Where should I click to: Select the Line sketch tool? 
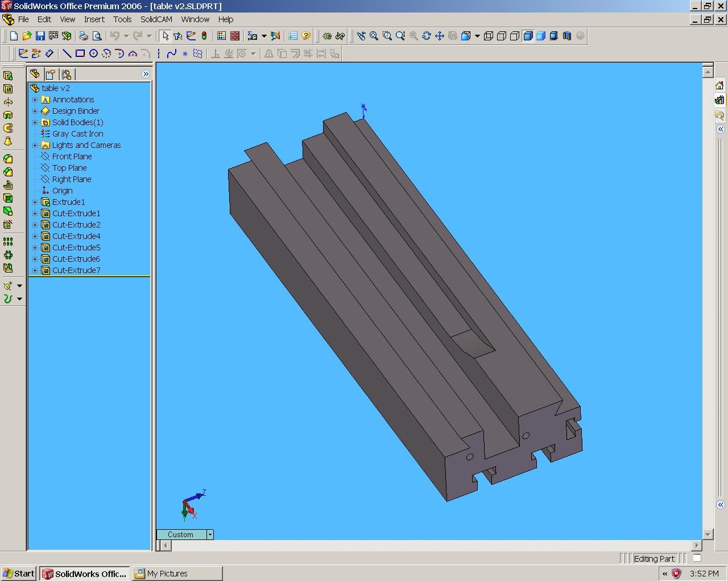coord(67,53)
